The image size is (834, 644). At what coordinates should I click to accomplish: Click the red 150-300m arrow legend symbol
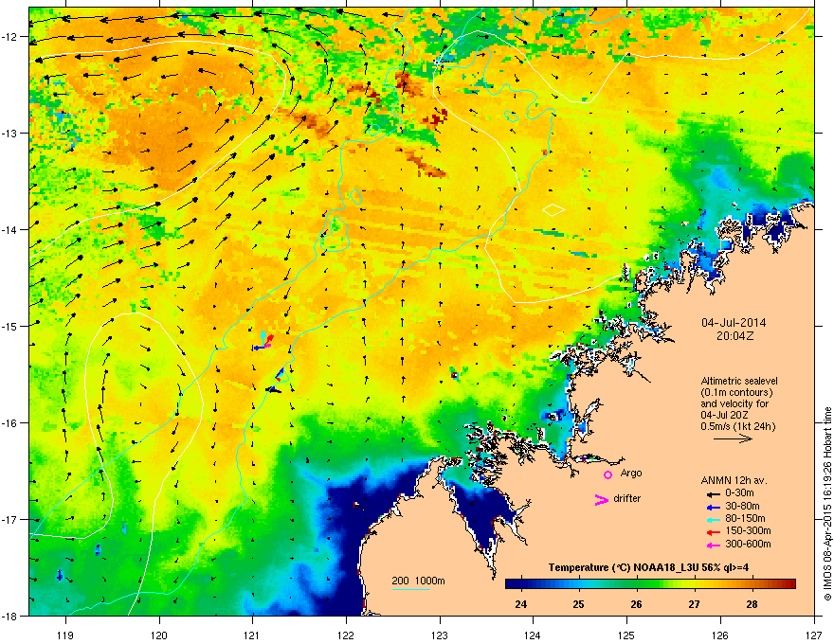[714, 532]
